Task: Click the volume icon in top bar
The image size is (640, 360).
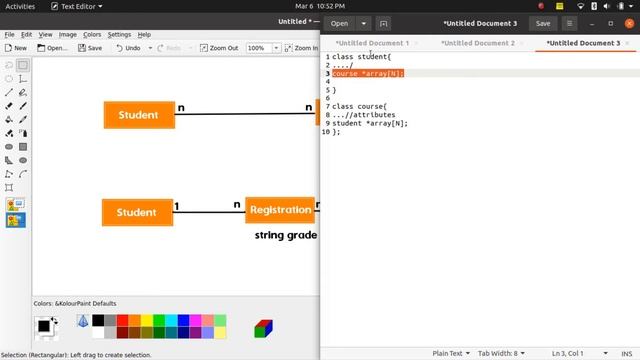Action: click(x=607, y=6)
